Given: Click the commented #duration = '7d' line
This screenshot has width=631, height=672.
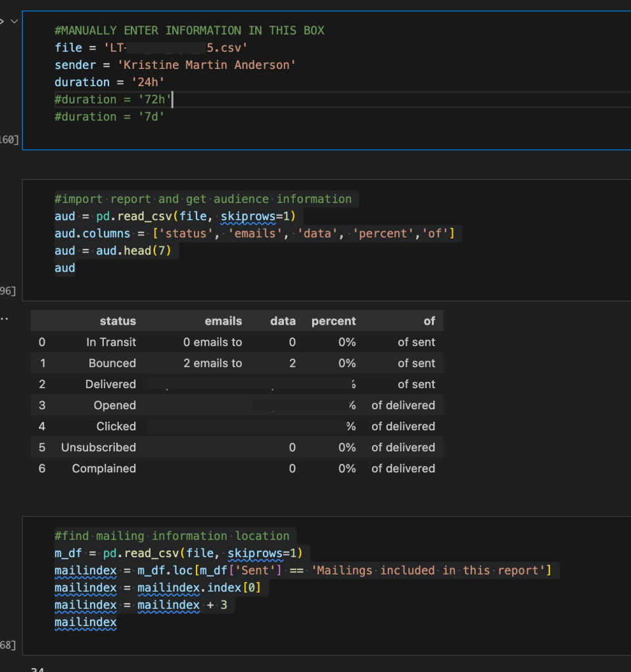Looking at the screenshot, I should pos(109,116).
